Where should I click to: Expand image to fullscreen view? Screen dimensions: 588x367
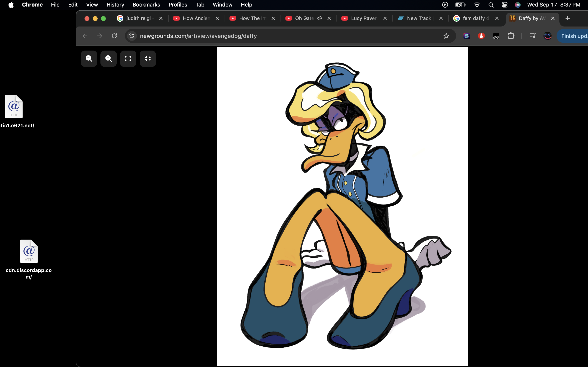[x=128, y=59]
